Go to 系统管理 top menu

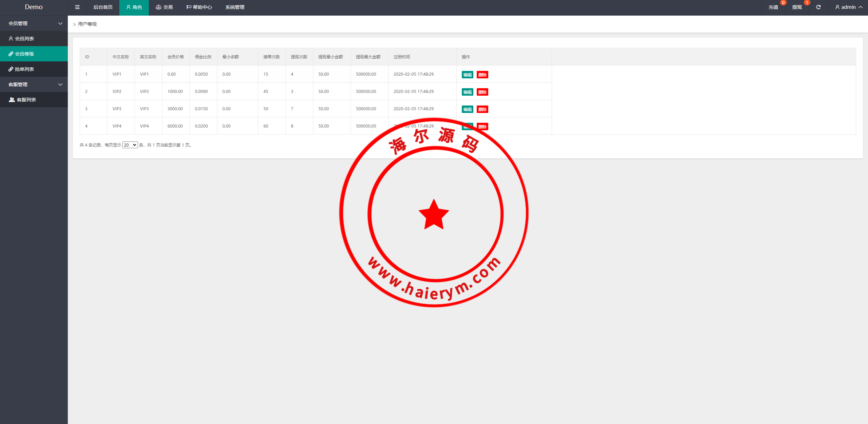235,7
